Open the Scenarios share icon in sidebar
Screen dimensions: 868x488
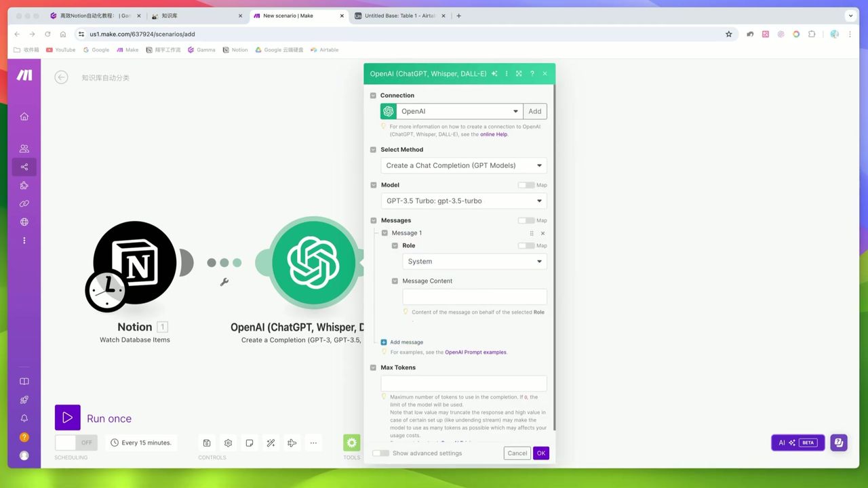(x=24, y=167)
